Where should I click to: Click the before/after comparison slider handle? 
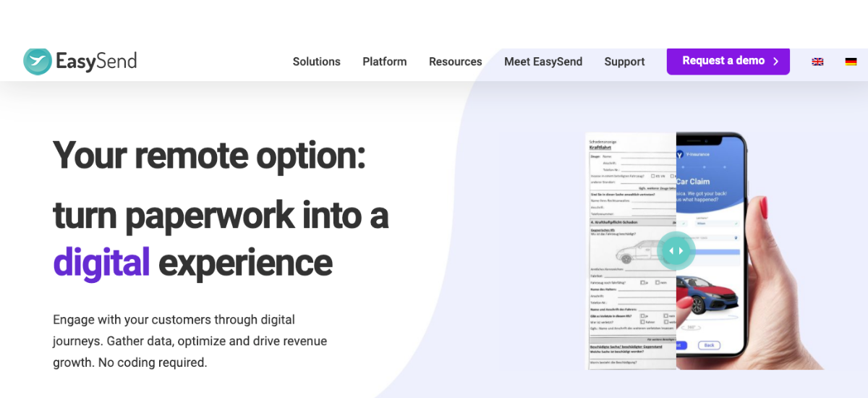pyautogui.click(x=676, y=250)
